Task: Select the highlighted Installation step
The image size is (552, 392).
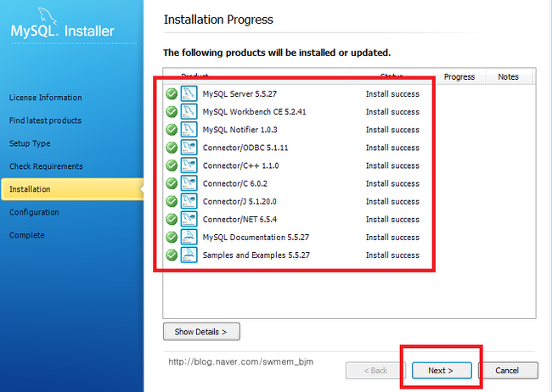Action: (x=72, y=189)
